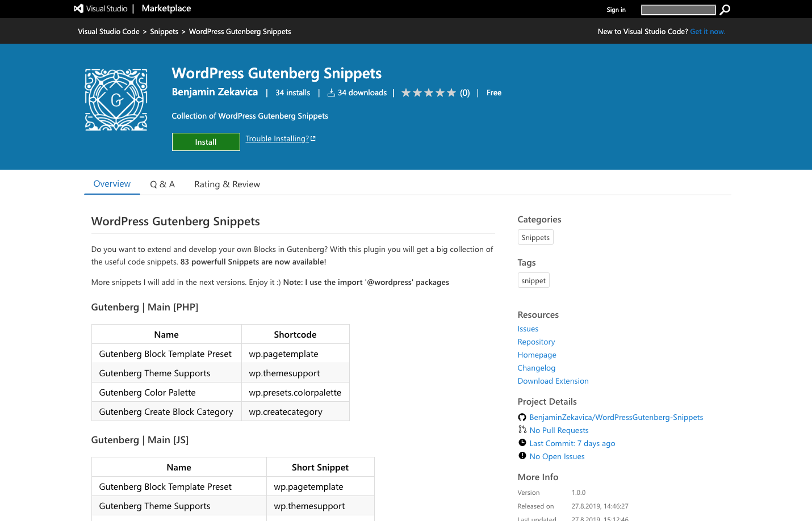Click WordPress Gutenberg Snippets breadcrumb
812x521 pixels.
240,32
